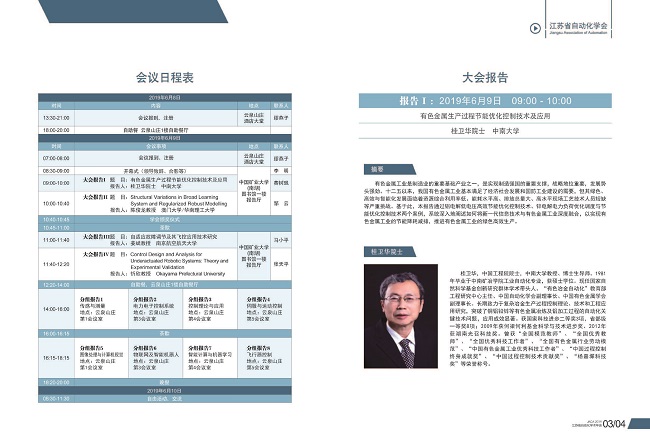Click the 16:00-16:15 row time
Image resolution: width=650 pixels, height=444 pixels.
coord(56,333)
